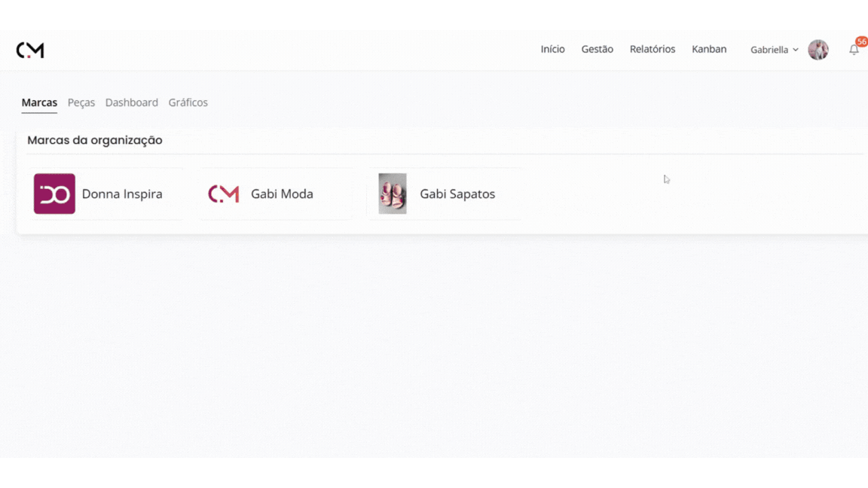
Task: Switch to the Dashboard tab
Action: [132, 102]
